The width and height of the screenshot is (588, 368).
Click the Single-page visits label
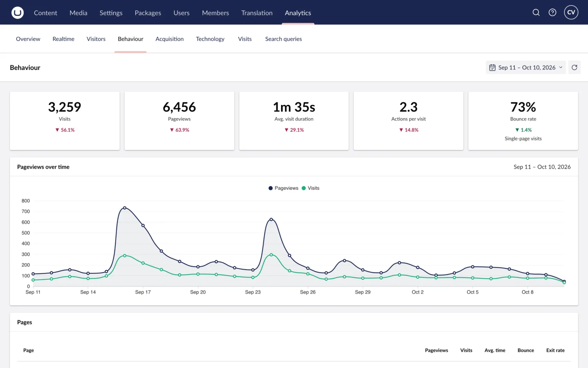point(523,139)
